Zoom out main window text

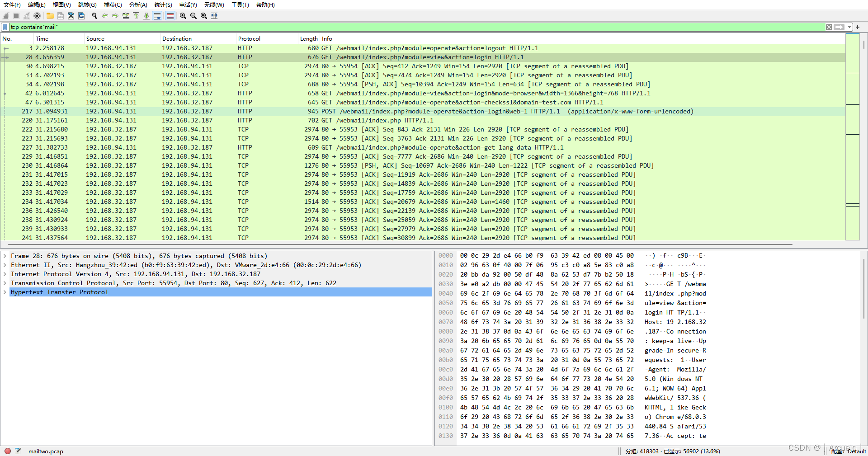[193, 16]
